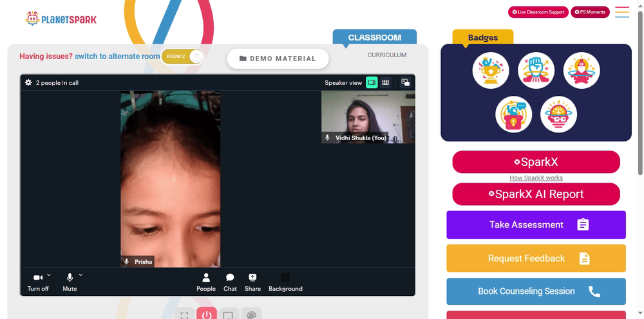
Task: Open SparkX AI Report
Action: tap(536, 194)
